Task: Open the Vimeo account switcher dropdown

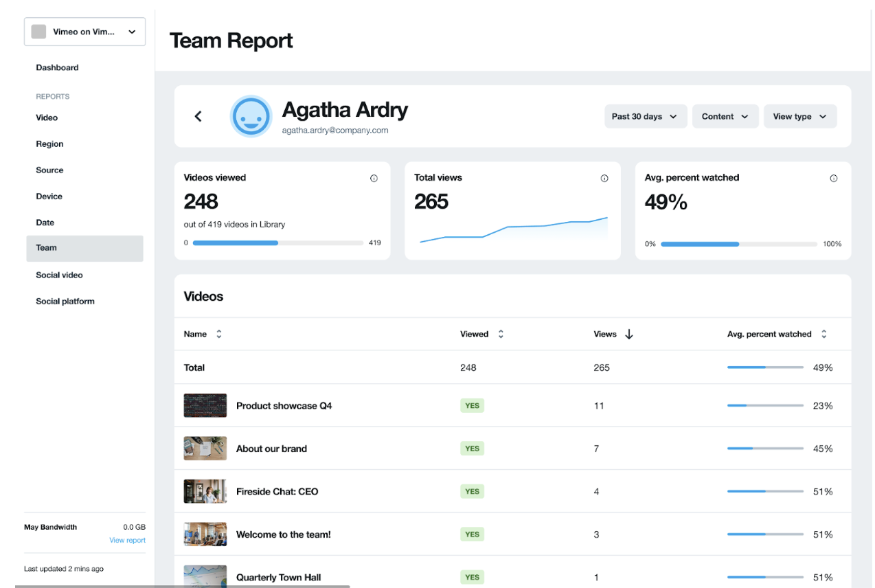Action: coord(84,32)
